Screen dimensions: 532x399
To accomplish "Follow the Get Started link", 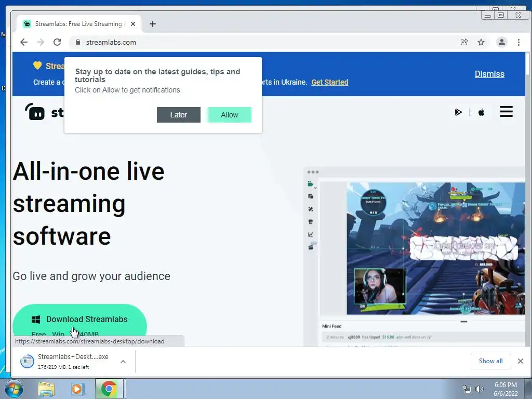I will click(x=330, y=82).
